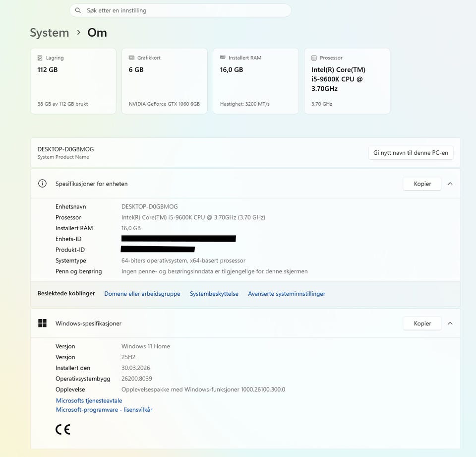The width and height of the screenshot is (476, 457).
Task: Copy device specifications with Kopier
Action: tap(422, 184)
